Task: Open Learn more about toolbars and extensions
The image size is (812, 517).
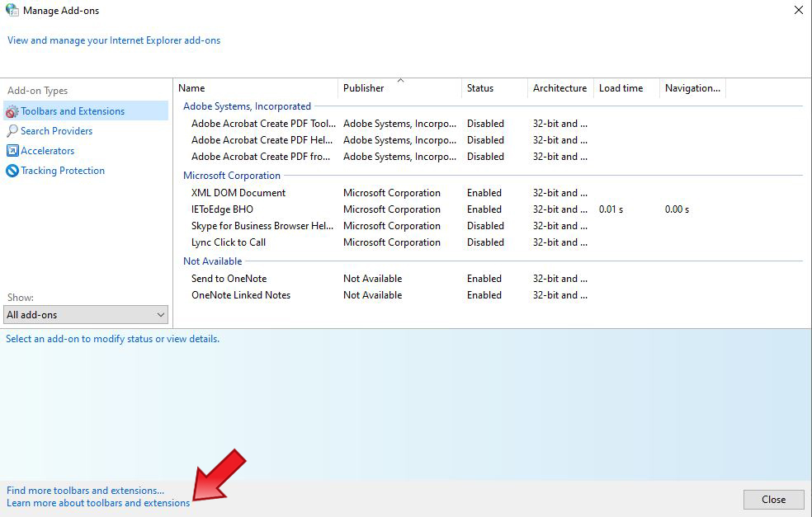Action: click(98, 503)
